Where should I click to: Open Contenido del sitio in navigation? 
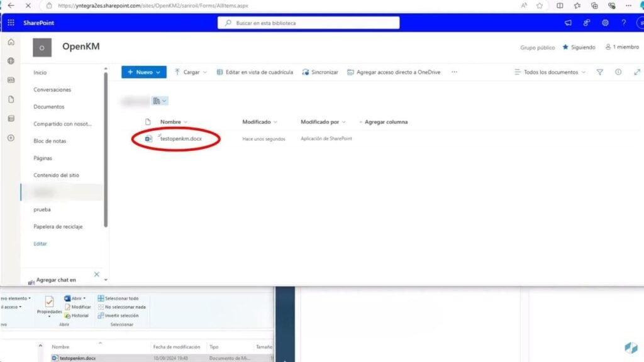[56, 175]
